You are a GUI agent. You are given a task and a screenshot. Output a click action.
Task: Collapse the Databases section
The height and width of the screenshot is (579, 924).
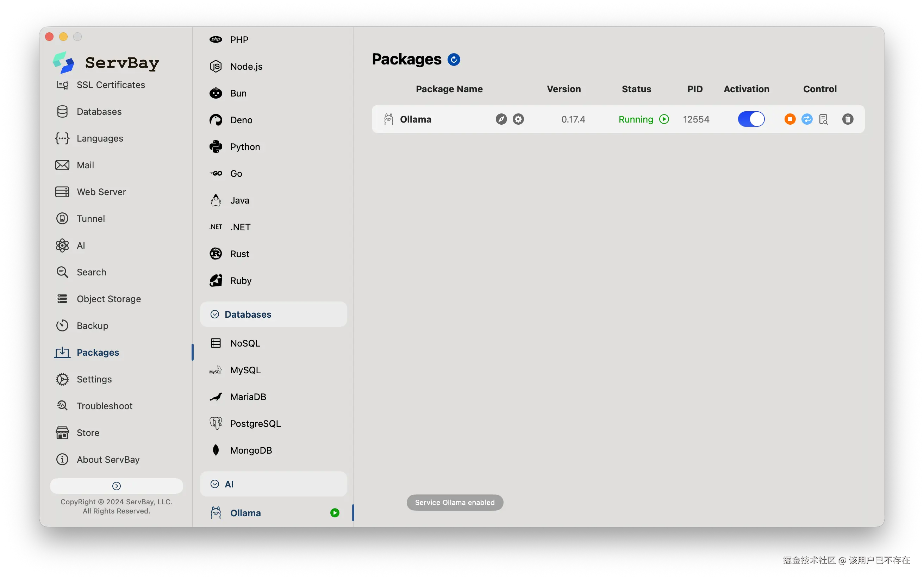pos(215,314)
